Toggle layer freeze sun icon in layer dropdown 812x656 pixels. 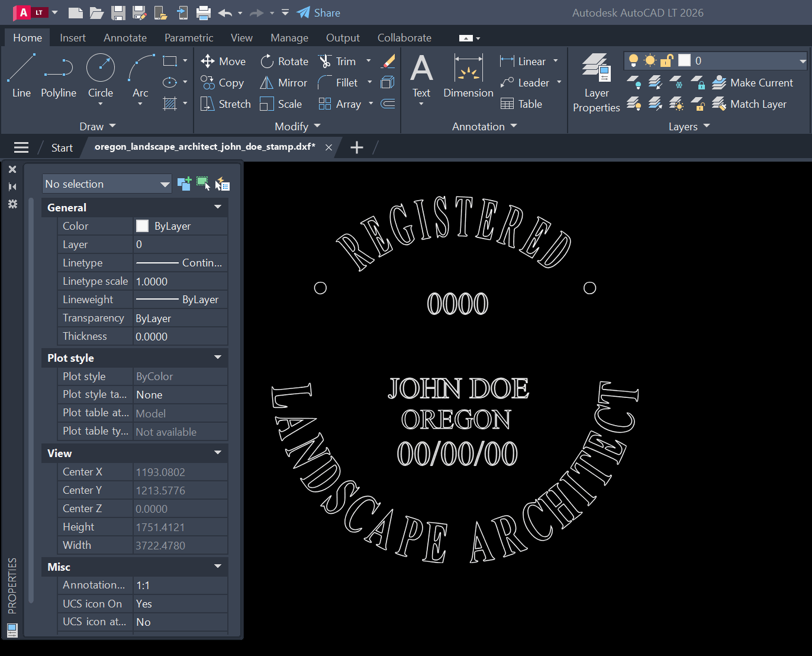tap(650, 60)
